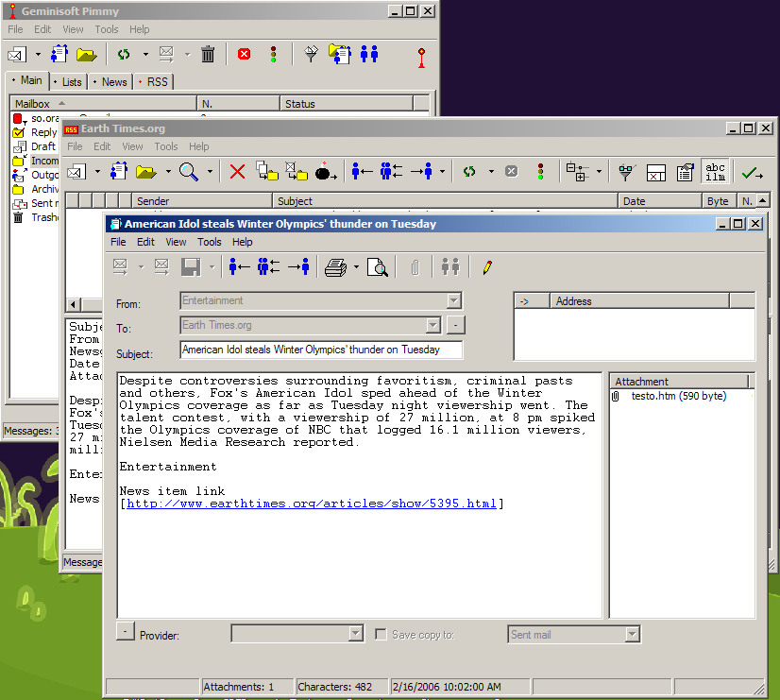Screen dimensions: 780x700
Task: Click the black bomb icon in Earth Times toolbar
Action: [x=326, y=172]
